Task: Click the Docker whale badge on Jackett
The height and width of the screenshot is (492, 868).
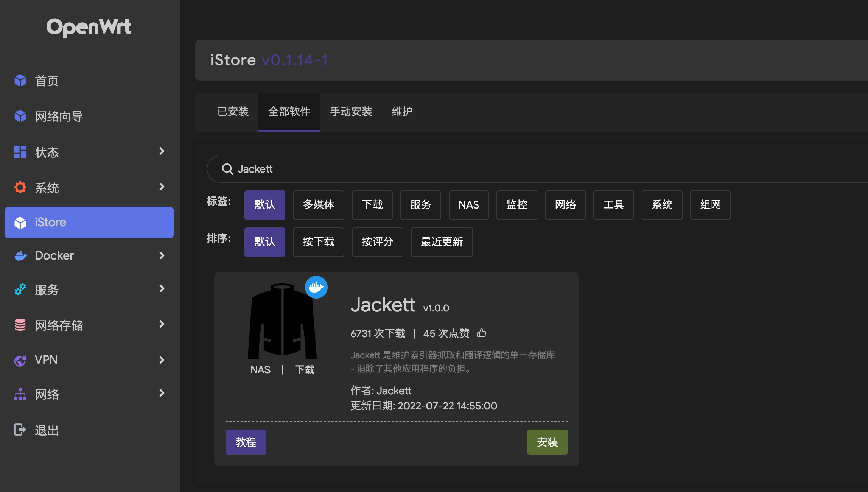Action: (x=316, y=287)
